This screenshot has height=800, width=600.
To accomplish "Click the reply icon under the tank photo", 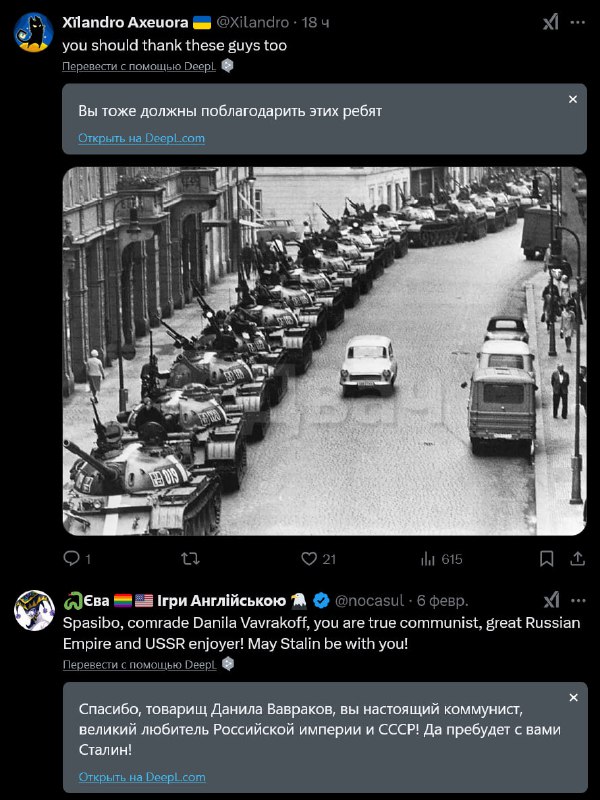I will coord(70,559).
